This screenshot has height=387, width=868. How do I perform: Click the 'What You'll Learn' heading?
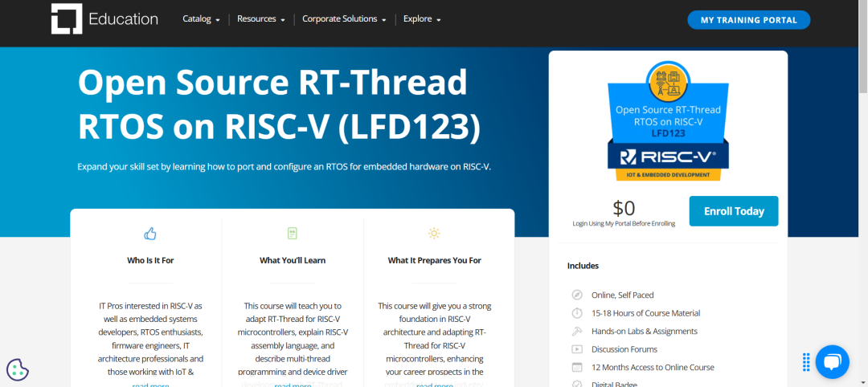point(293,260)
